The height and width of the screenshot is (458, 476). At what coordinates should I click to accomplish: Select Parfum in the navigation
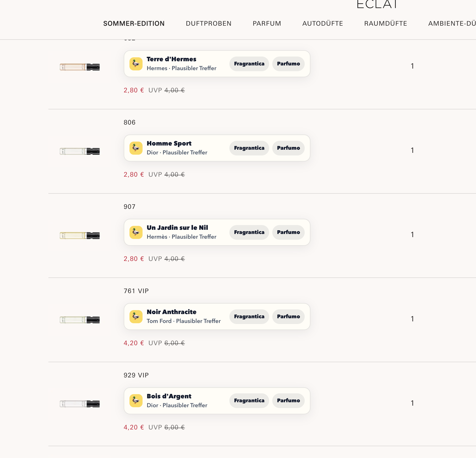click(267, 24)
